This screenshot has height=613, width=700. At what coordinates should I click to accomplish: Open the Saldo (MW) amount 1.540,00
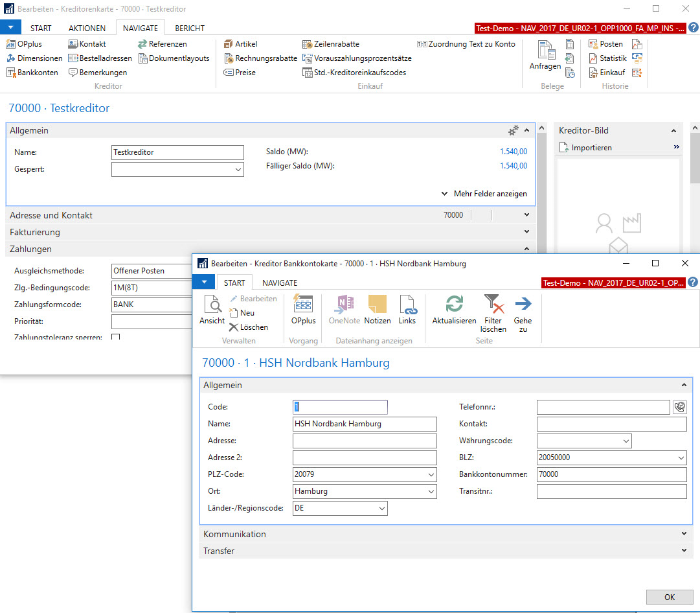(x=514, y=152)
